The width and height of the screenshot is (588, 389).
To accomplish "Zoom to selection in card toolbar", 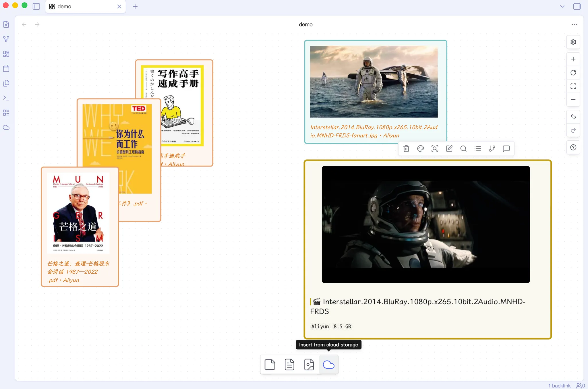I will coord(435,148).
